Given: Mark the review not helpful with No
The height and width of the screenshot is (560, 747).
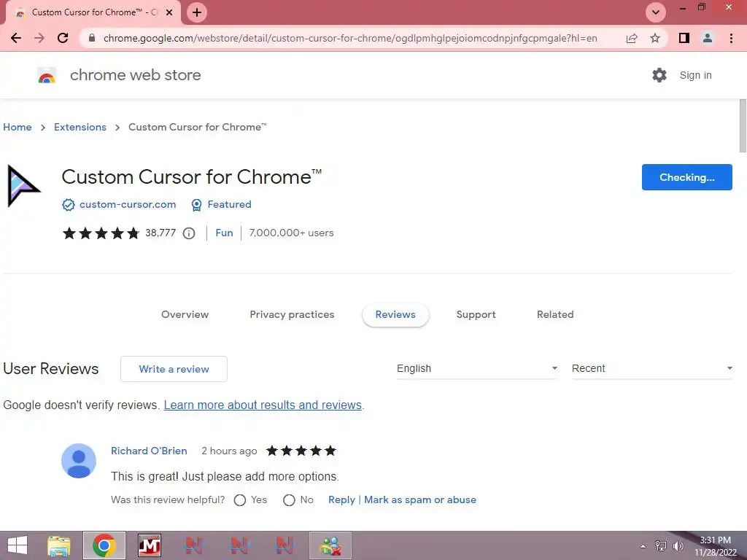Looking at the screenshot, I should point(289,500).
